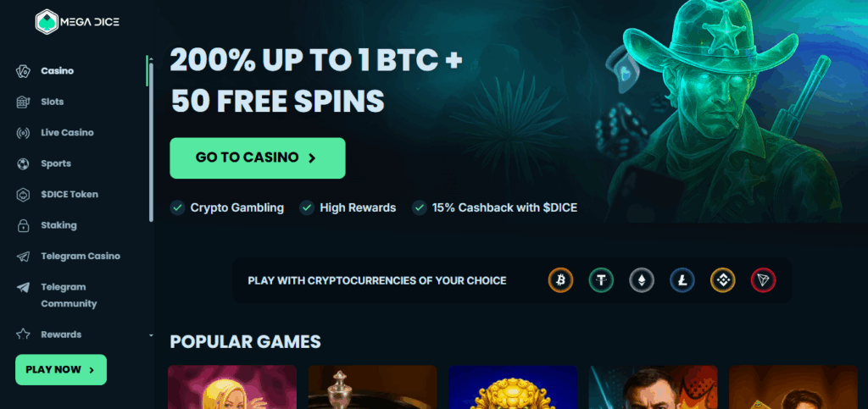Click the Crypto Gambling checkmark

click(177, 207)
